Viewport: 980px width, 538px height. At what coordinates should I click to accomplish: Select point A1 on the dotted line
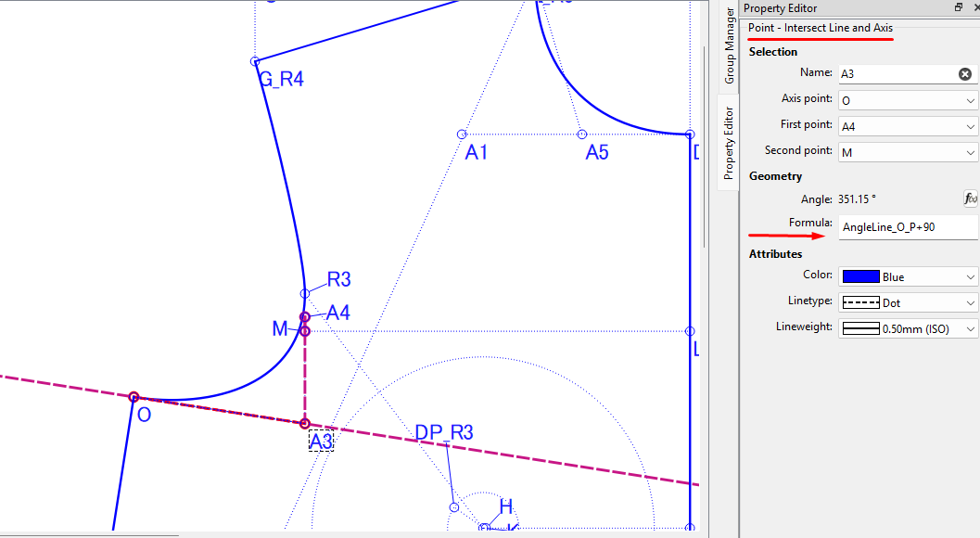[462, 134]
